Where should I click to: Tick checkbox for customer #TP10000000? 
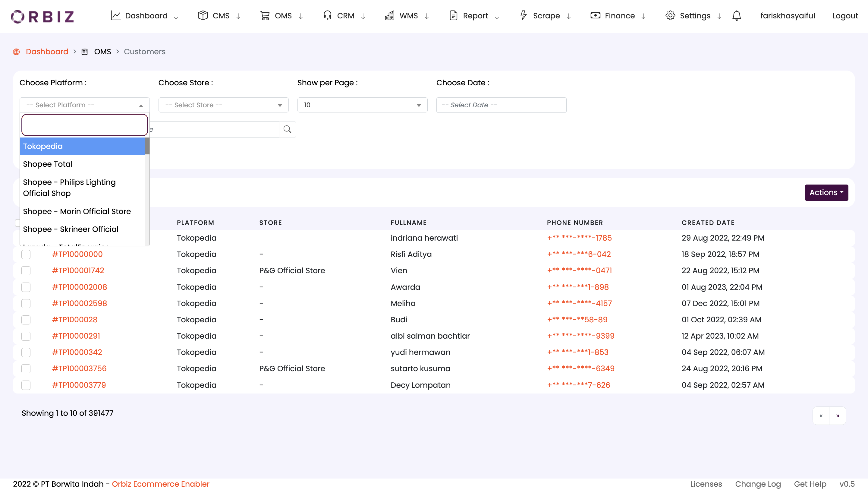[26, 254]
